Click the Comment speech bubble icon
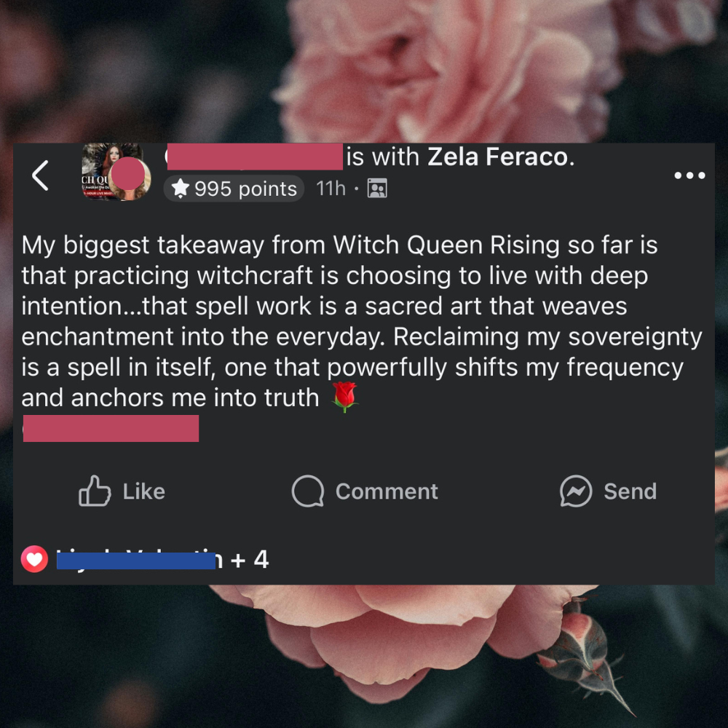 pos(308,491)
